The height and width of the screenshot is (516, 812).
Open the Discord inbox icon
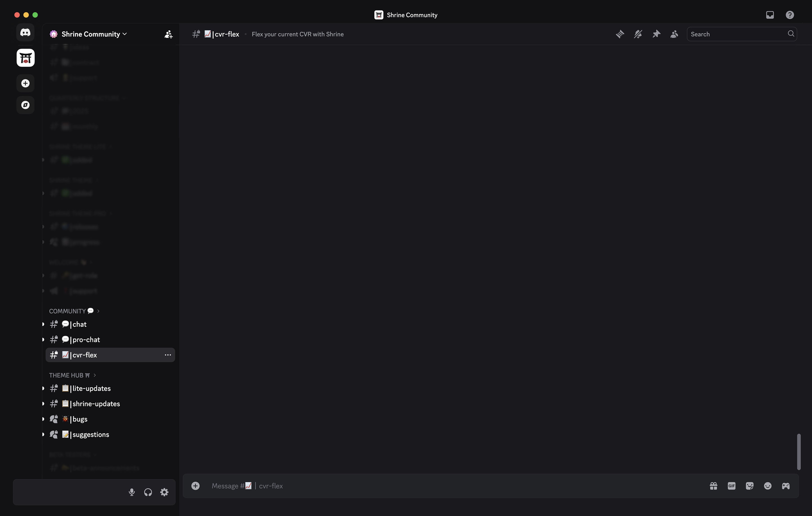(x=770, y=15)
